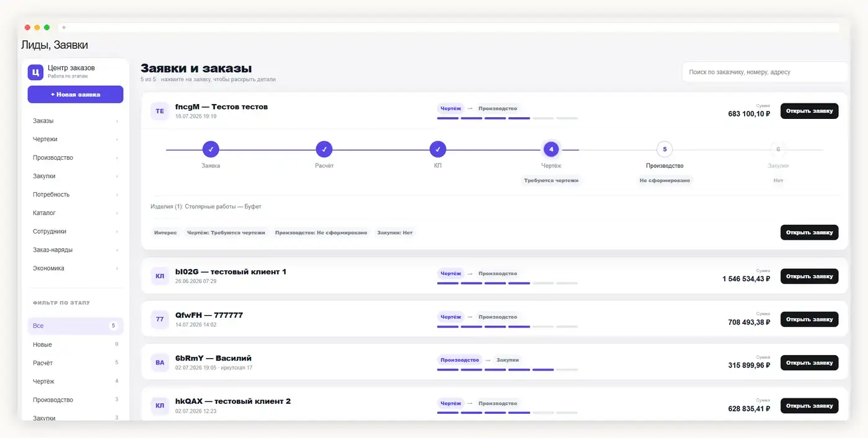The height and width of the screenshot is (438, 868).
Task: Filter by stage Чертёж
Action: point(76,382)
